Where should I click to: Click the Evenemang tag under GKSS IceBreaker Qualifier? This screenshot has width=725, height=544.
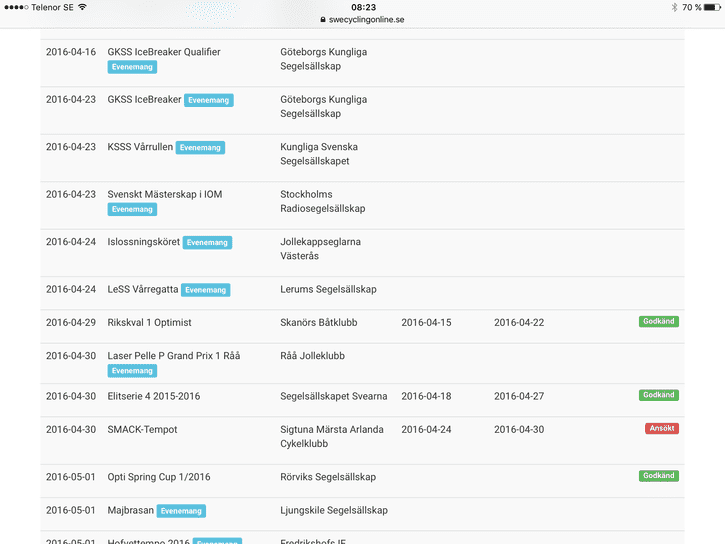[132, 67]
